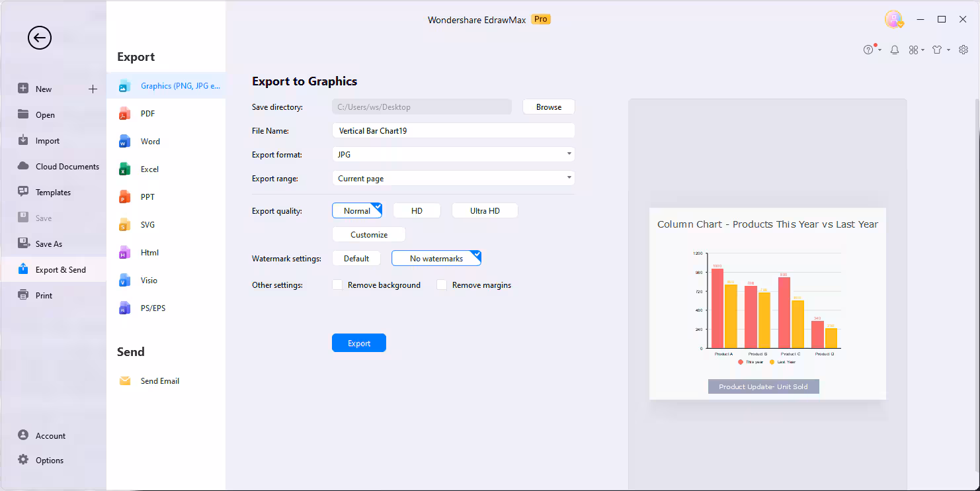Click the Browse button for save directory
980x491 pixels.
548,107
